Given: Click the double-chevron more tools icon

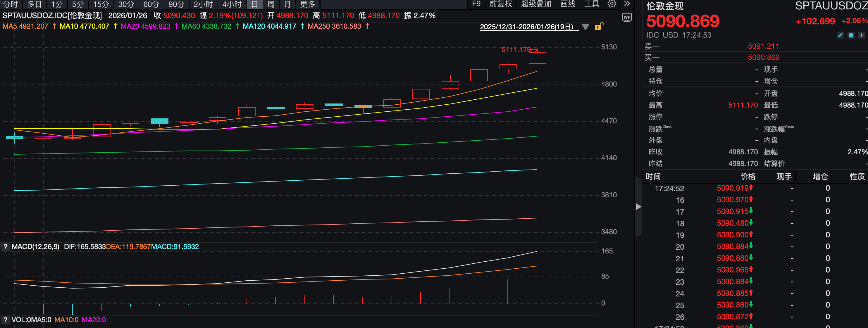Looking at the screenshot, I should click(x=627, y=4).
